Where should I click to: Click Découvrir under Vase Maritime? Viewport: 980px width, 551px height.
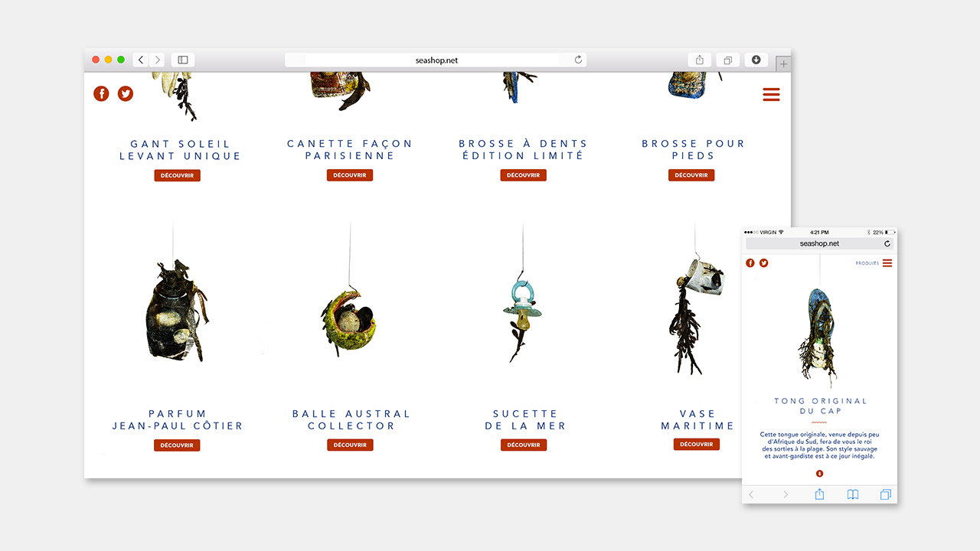697,444
